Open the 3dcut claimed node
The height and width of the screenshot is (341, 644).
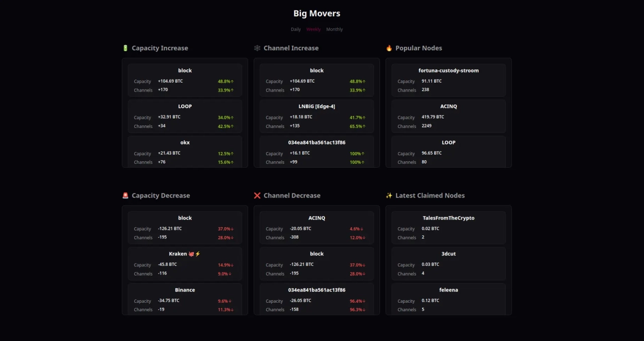pos(448,254)
